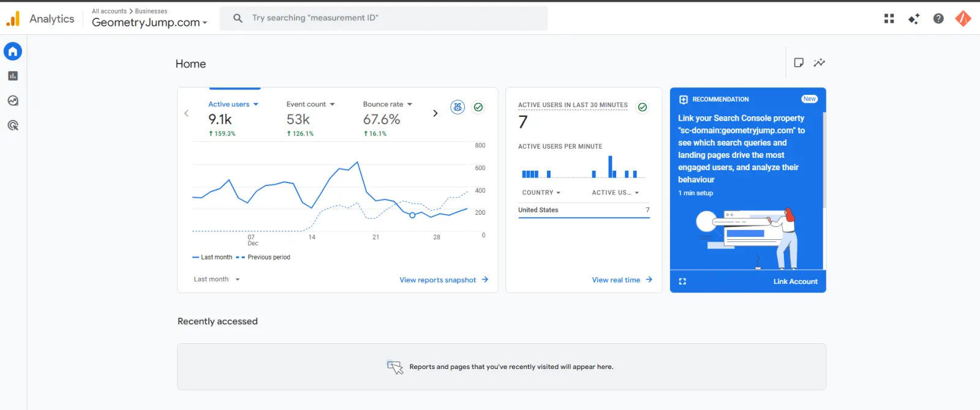Open the Advertising sidebar icon
Screen dimensions: 980x410
coord(13,125)
